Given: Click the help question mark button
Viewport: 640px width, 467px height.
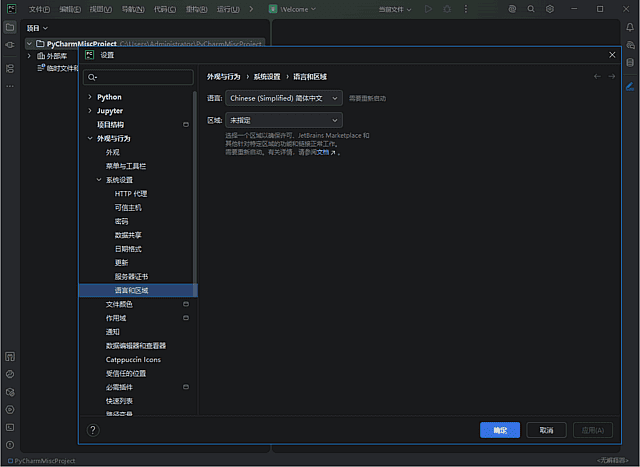Looking at the screenshot, I should point(93,430).
